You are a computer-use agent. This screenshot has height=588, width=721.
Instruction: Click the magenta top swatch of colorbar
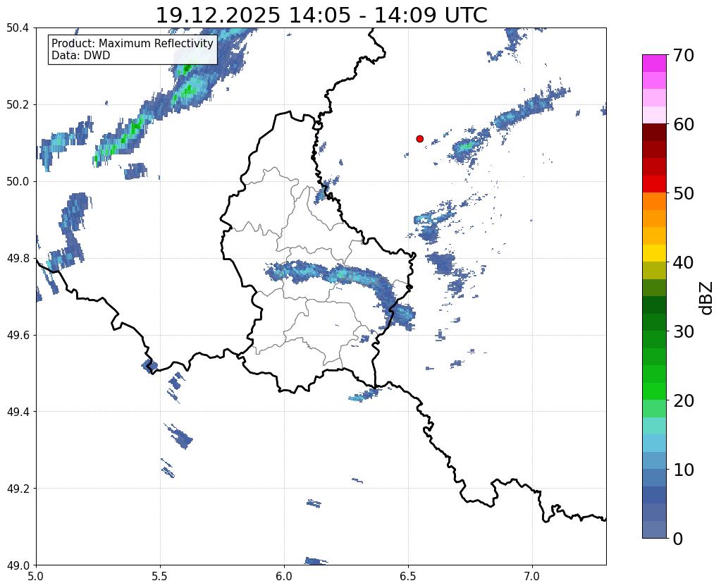click(x=654, y=63)
